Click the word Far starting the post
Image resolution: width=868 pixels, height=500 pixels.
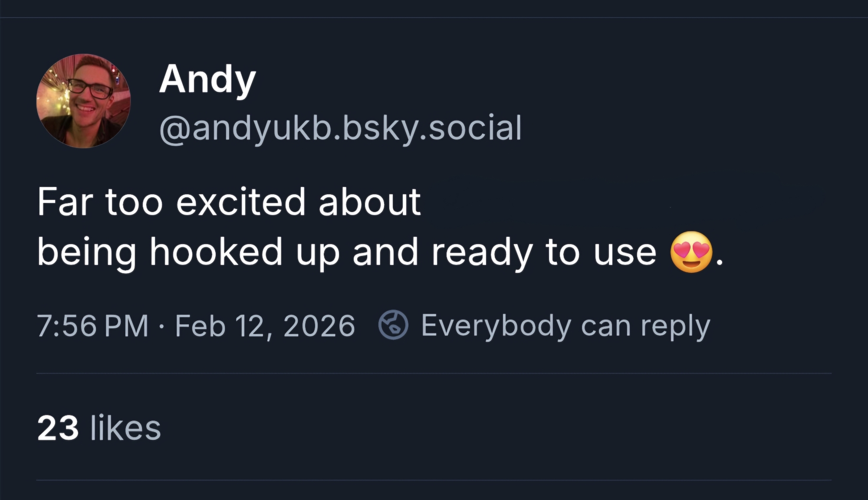65,202
